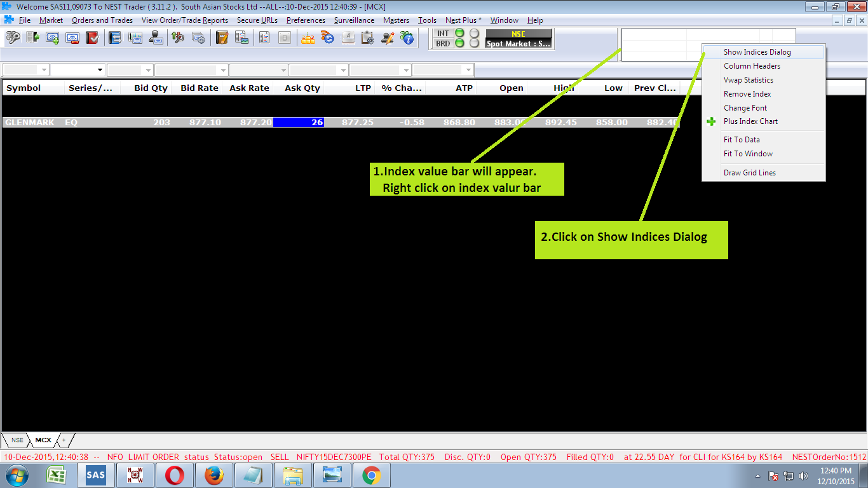The width and height of the screenshot is (868, 488).
Task: Select Remove Index context menu entry
Action: point(763,94)
